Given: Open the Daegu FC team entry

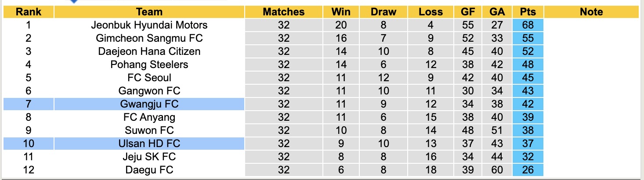Looking at the screenshot, I should point(149,170).
